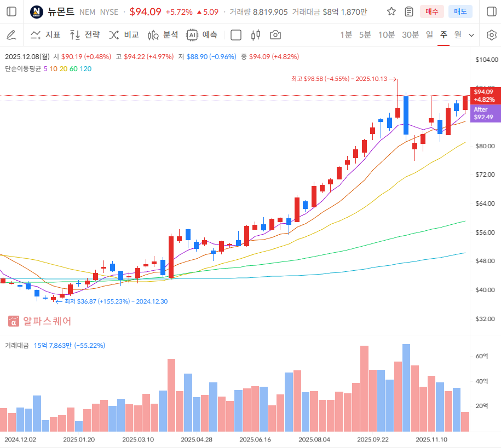The height and width of the screenshot is (448, 501).
Task: Click the 매수 buy button
Action: (x=432, y=11)
